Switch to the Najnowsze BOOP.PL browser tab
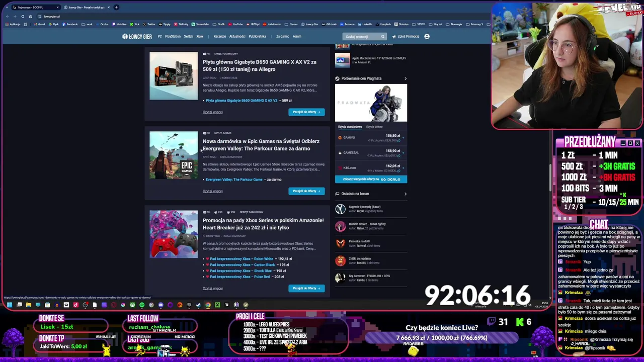The height and width of the screenshot is (362, 644). pos(35,7)
